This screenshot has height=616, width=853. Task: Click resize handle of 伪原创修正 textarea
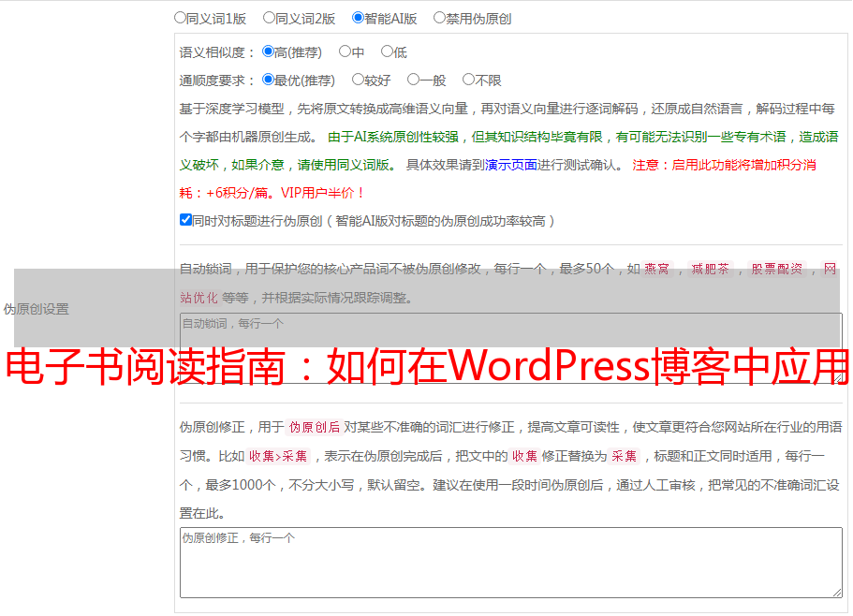pyautogui.click(x=837, y=594)
